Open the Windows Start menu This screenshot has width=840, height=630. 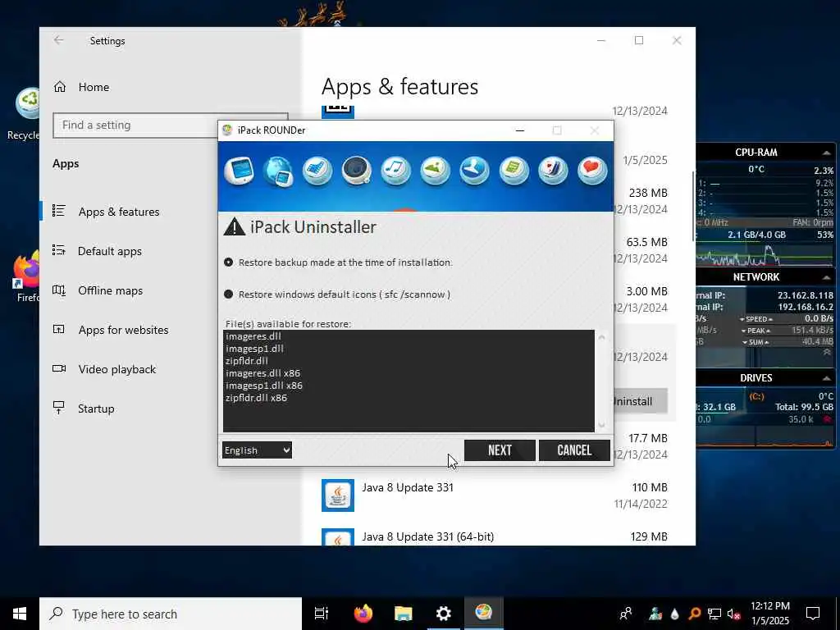click(20, 614)
